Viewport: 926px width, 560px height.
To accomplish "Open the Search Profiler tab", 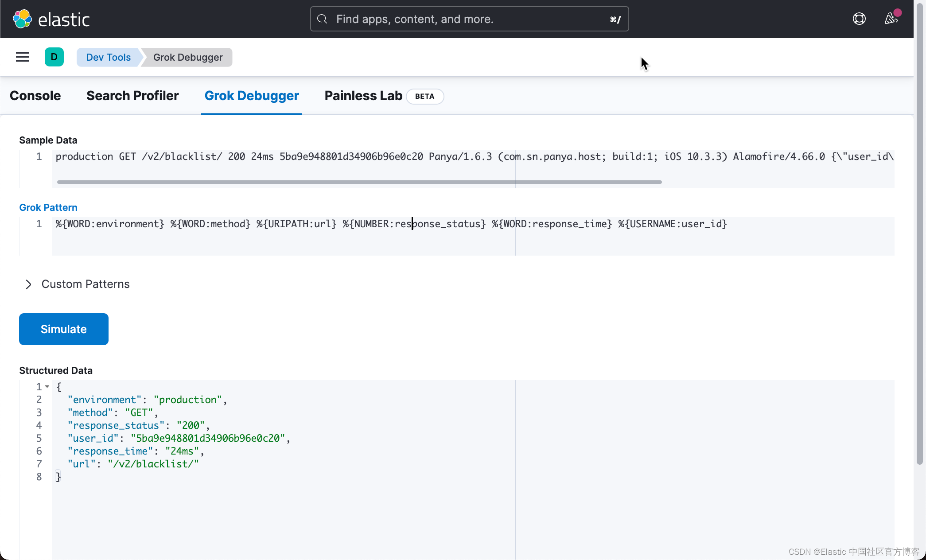I will coord(132,96).
